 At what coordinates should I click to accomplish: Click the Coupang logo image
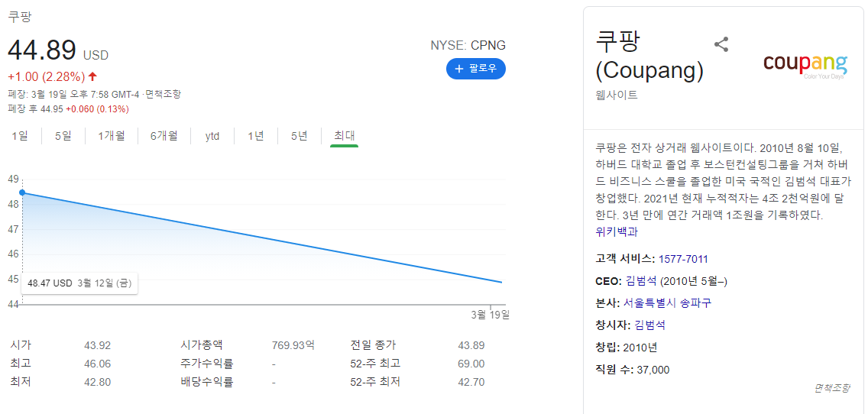click(x=805, y=66)
